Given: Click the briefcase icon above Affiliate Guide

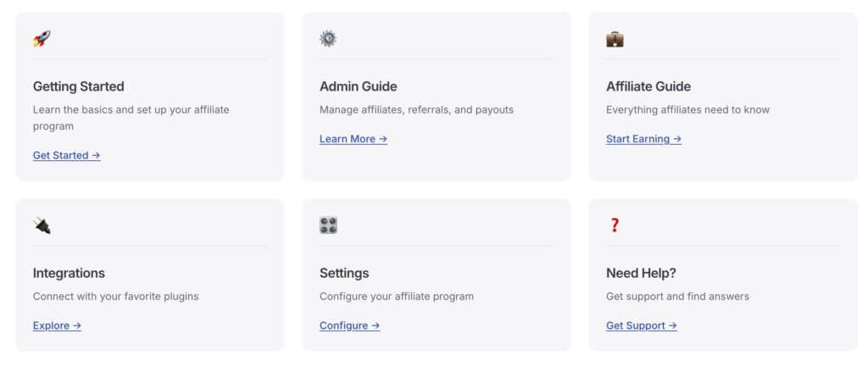Looking at the screenshot, I should tap(615, 38).
